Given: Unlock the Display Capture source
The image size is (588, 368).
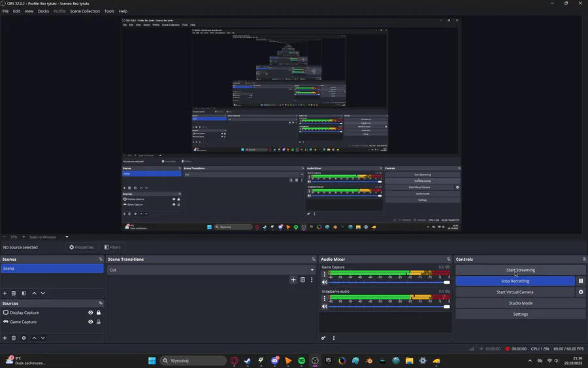Looking at the screenshot, I should click(99, 312).
